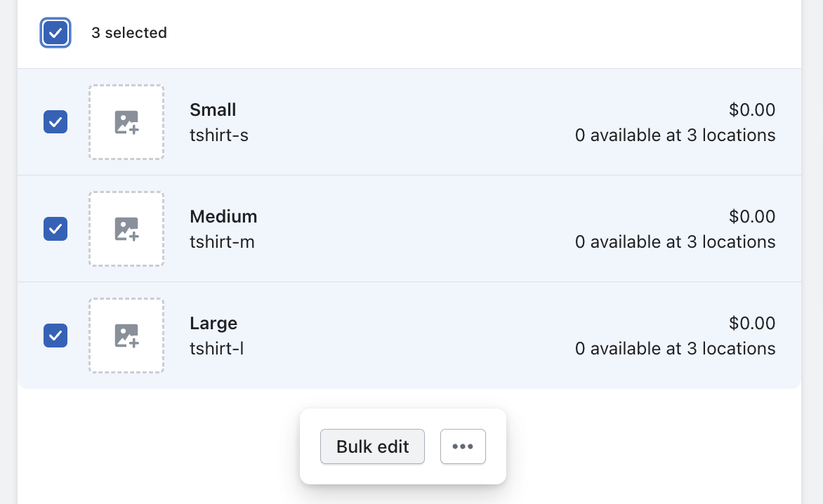
Task: Open the three-dot more actions menu
Action: [x=463, y=446]
